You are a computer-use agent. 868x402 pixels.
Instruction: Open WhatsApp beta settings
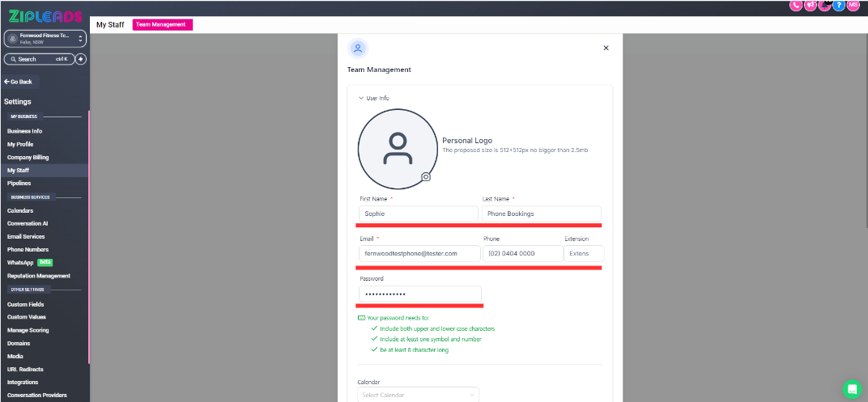tap(30, 263)
